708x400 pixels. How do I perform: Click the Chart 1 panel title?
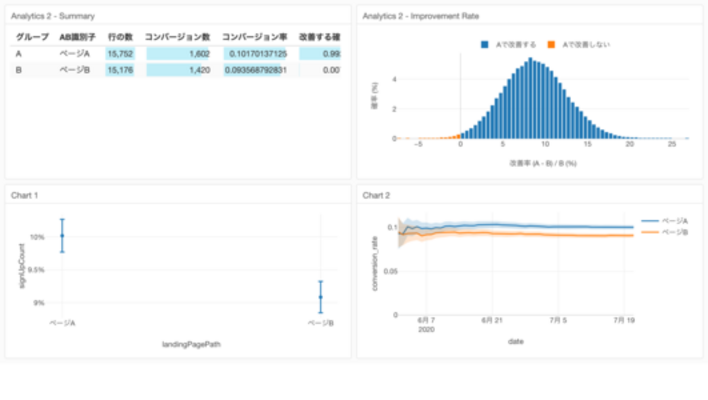24,195
